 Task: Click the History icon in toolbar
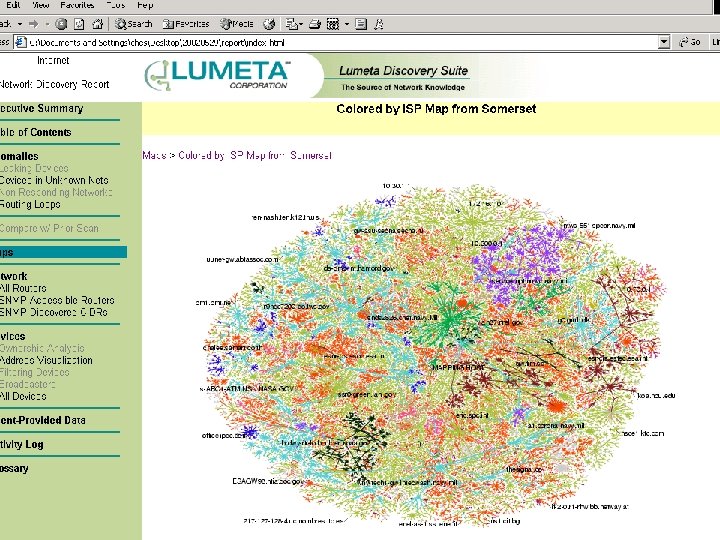coord(269,24)
